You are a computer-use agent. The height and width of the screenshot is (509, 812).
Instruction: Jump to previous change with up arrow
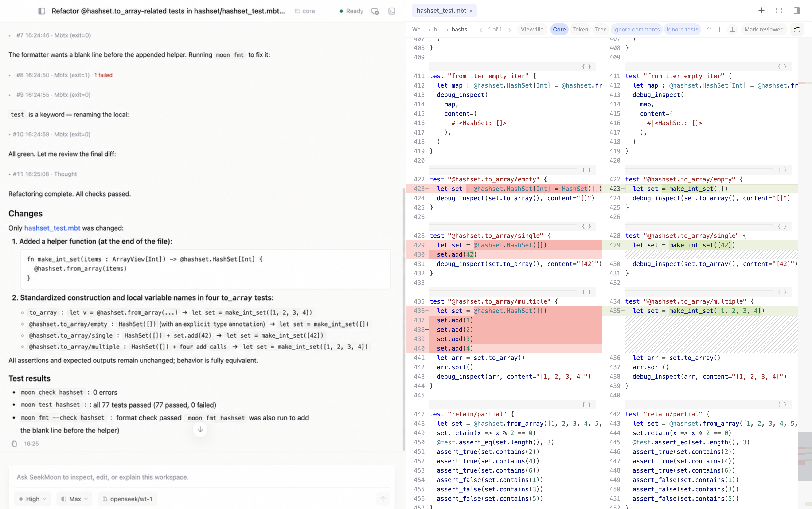(709, 29)
